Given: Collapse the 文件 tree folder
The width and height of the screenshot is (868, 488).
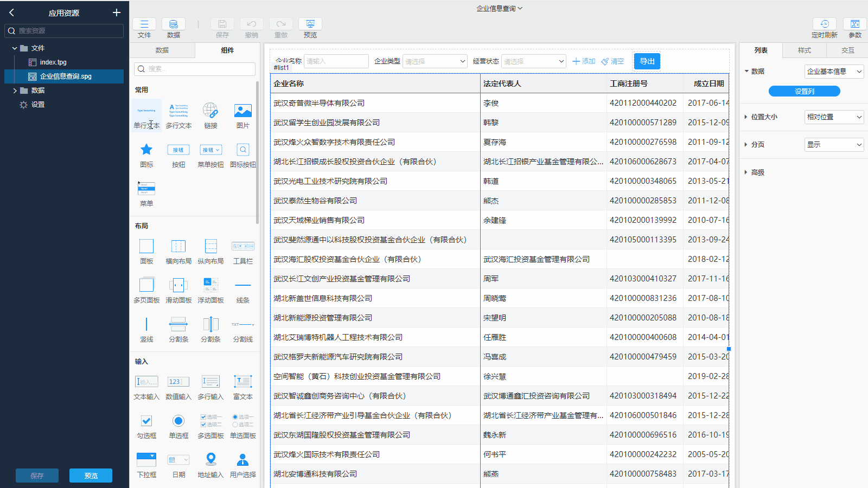Looking at the screenshot, I should pyautogui.click(x=14, y=48).
